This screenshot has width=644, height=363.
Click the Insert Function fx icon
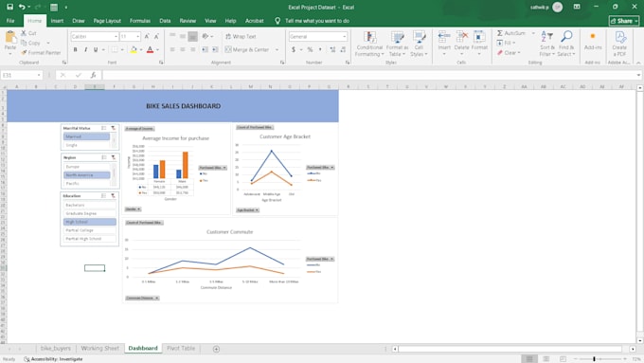[x=93, y=75]
